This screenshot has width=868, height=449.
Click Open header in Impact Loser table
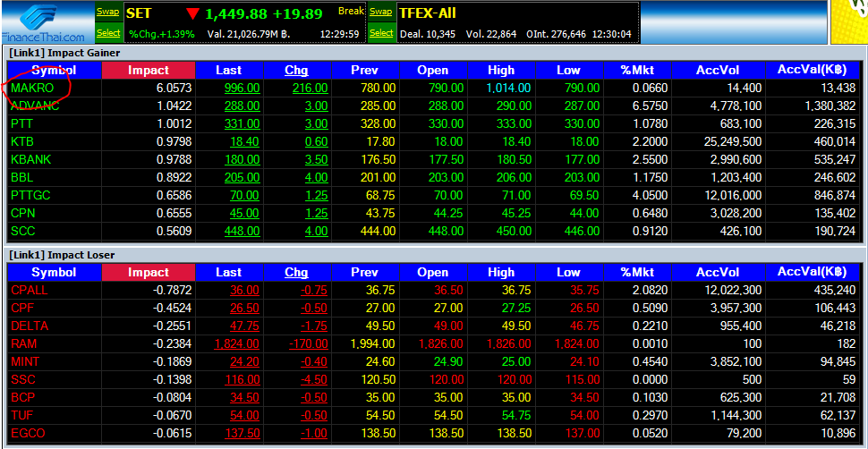pos(433,273)
